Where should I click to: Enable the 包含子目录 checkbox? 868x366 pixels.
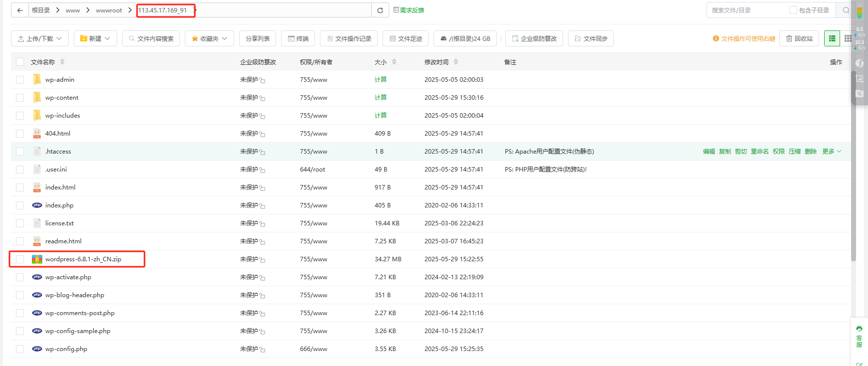pos(793,10)
